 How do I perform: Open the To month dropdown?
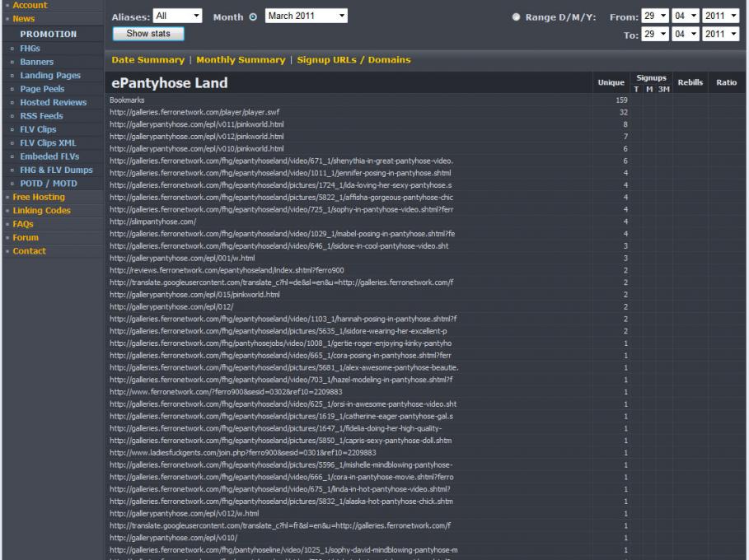click(686, 34)
